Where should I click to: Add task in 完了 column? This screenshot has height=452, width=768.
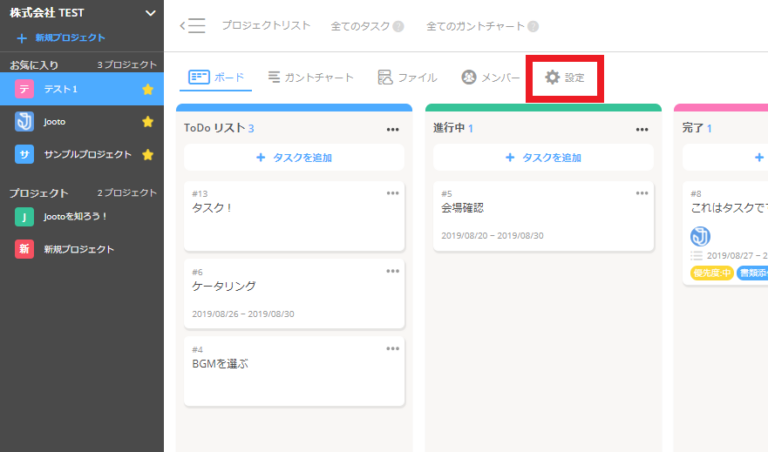tap(725, 157)
